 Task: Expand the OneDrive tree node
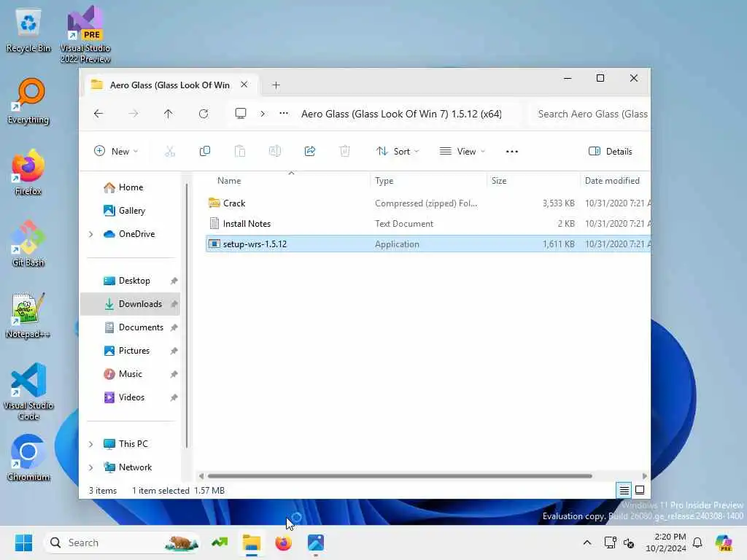click(x=90, y=234)
